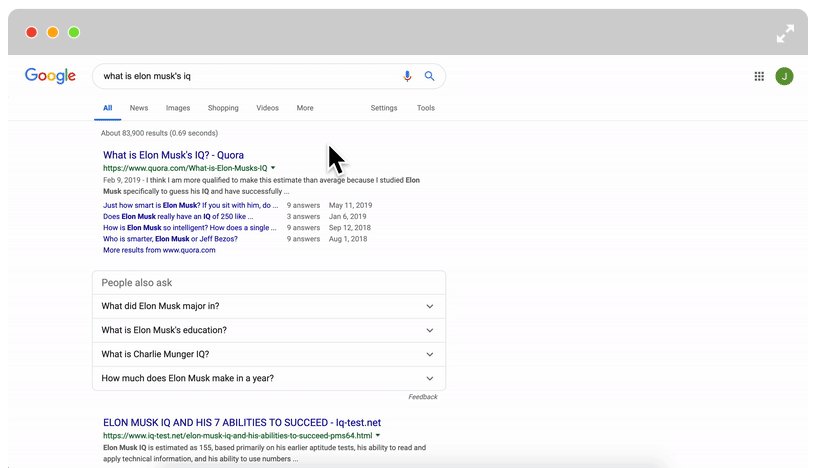818x468 pixels.
Task: Open the green account avatar
Action: point(784,76)
